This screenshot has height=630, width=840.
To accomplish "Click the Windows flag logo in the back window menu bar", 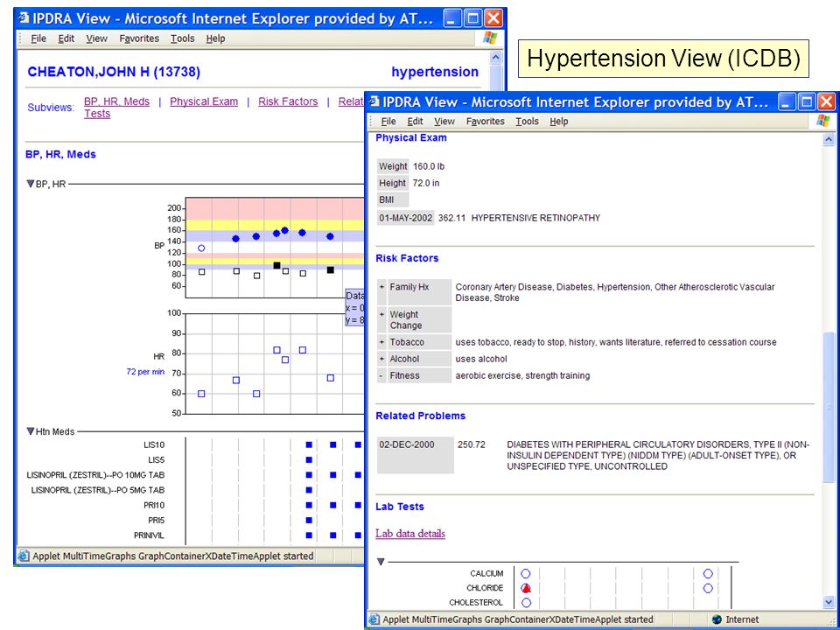I will tap(490, 38).
